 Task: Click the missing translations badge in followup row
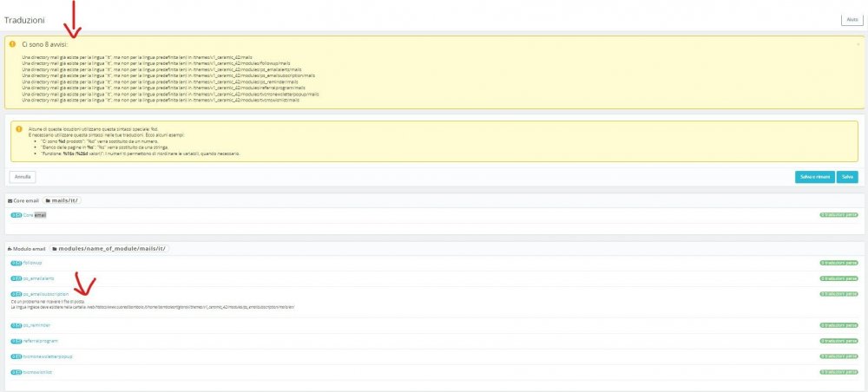point(838,263)
